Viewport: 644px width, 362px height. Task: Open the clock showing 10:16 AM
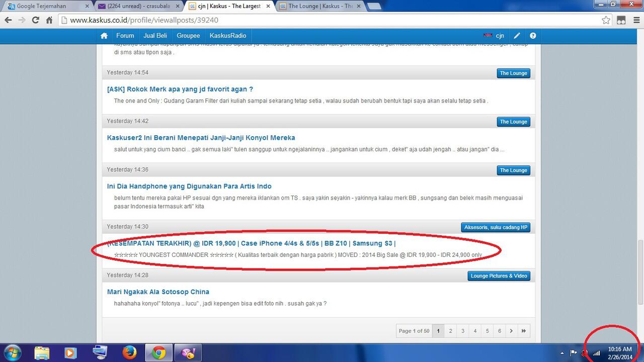(619, 353)
